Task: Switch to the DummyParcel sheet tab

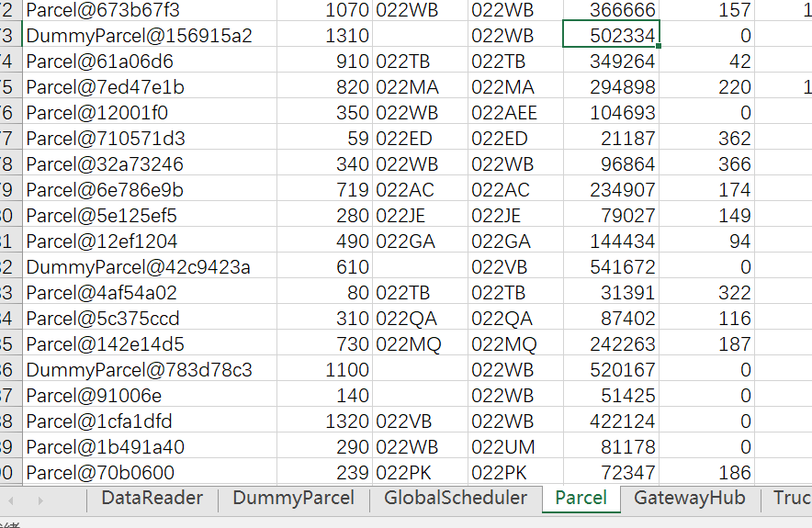Action: [294, 498]
